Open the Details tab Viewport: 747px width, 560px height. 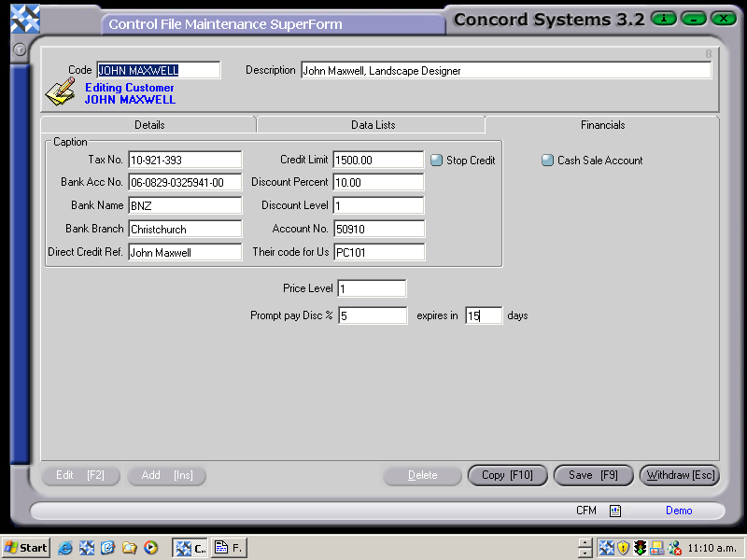[148, 124]
